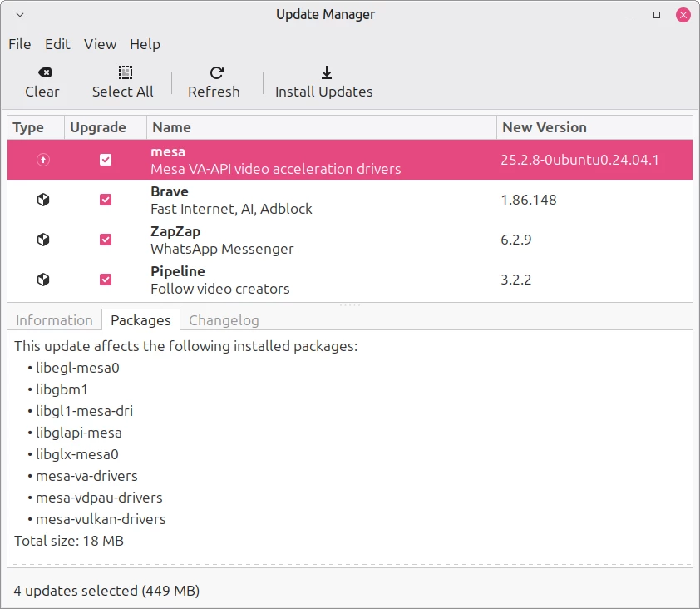This screenshot has height=609, width=700.
Task: Click libglx-mesa0 in package list
Action: 77,454
